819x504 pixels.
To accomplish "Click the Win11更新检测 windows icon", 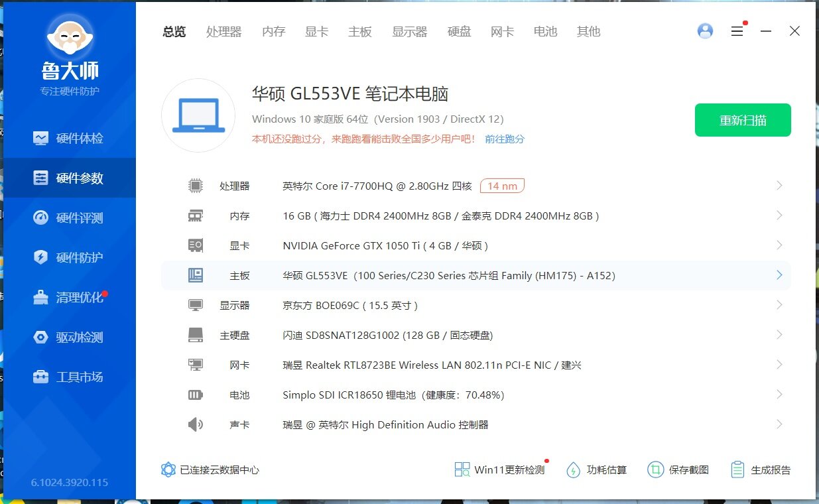I will [x=462, y=470].
